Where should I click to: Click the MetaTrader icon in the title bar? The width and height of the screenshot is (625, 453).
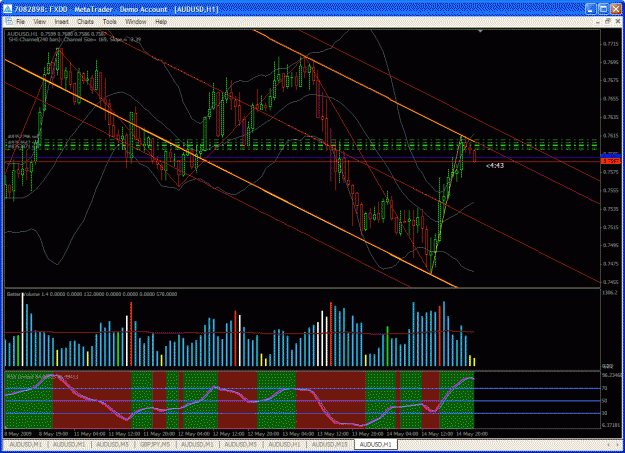(8, 9)
